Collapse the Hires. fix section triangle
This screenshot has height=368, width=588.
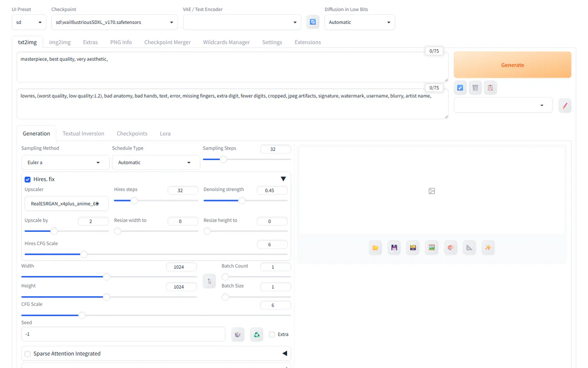tap(283, 179)
